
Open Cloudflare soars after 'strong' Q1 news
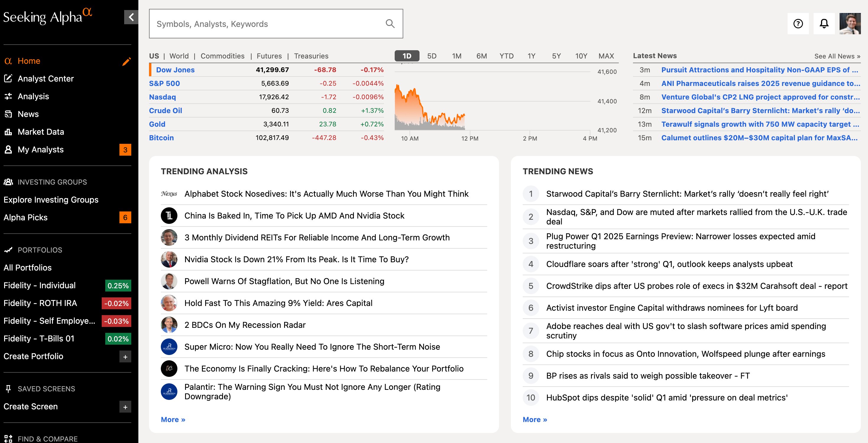point(669,264)
